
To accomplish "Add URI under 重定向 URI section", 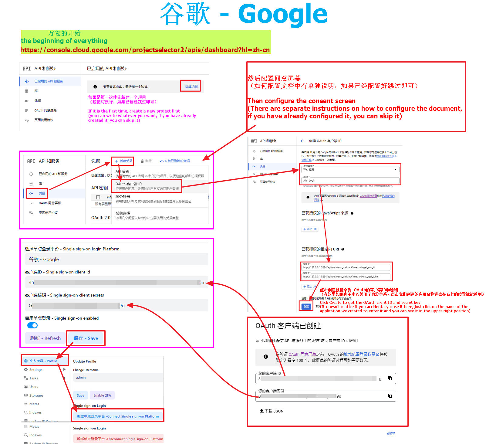I will [x=310, y=287].
